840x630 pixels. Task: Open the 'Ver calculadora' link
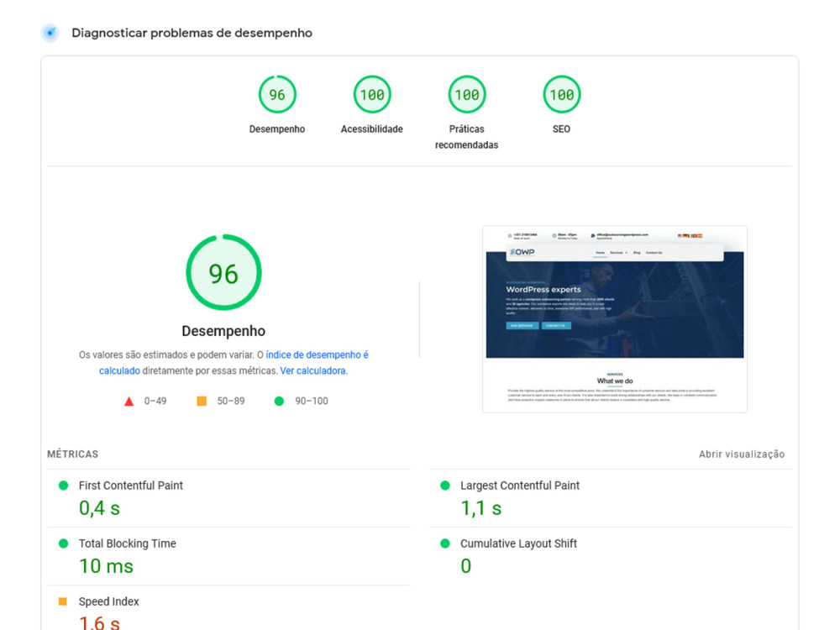(312, 370)
